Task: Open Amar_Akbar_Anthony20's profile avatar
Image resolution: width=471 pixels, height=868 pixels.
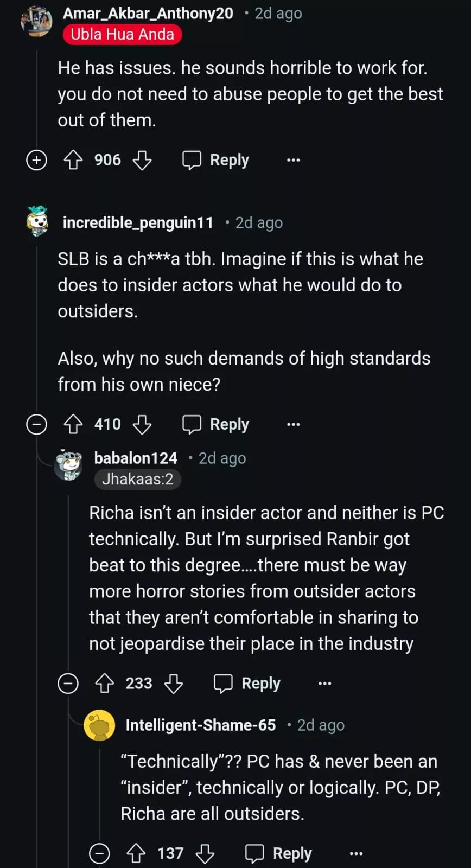Action: pos(36,22)
